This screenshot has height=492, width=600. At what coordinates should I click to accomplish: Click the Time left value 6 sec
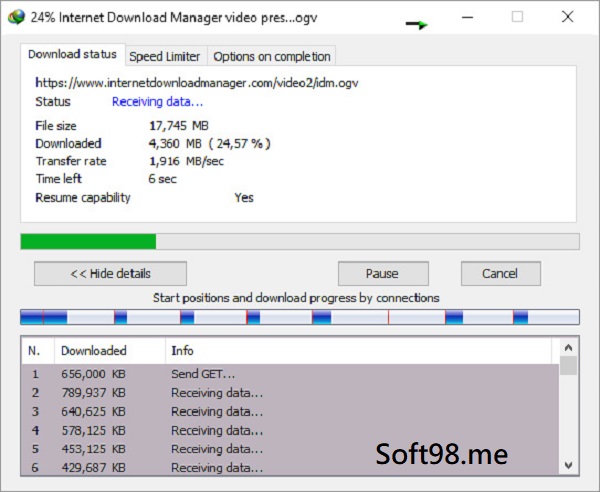point(163,179)
